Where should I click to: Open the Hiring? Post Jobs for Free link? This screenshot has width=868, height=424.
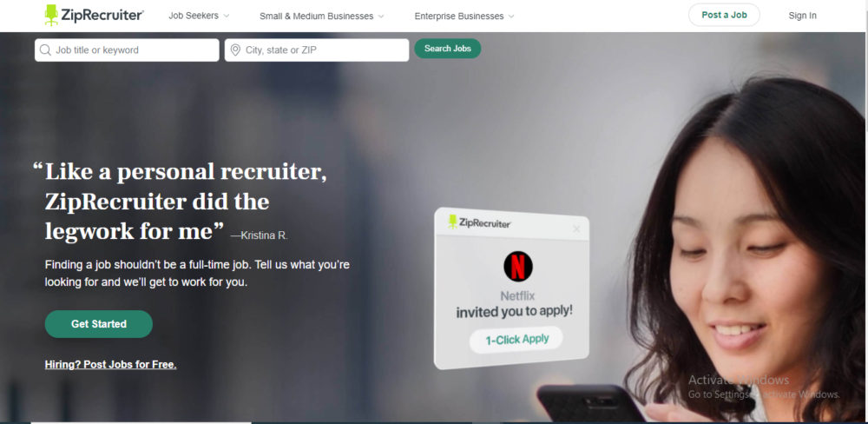tap(111, 365)
